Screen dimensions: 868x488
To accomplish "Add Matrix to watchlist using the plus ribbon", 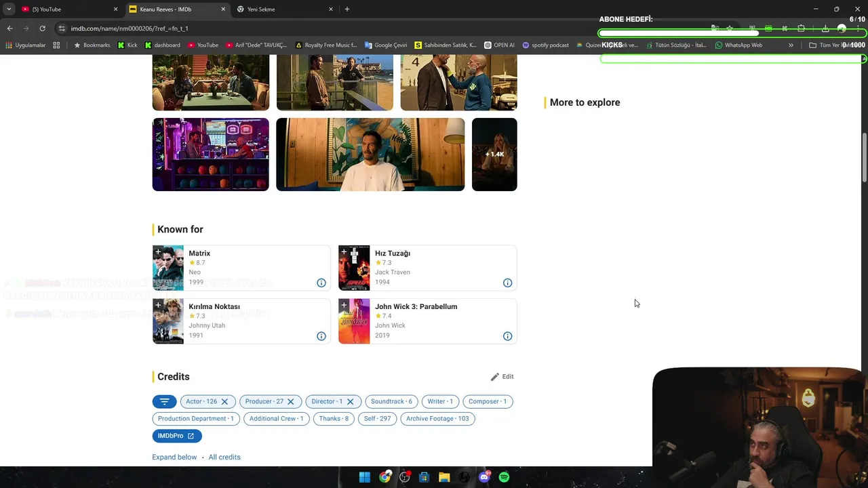I will [x=158, y=252].
